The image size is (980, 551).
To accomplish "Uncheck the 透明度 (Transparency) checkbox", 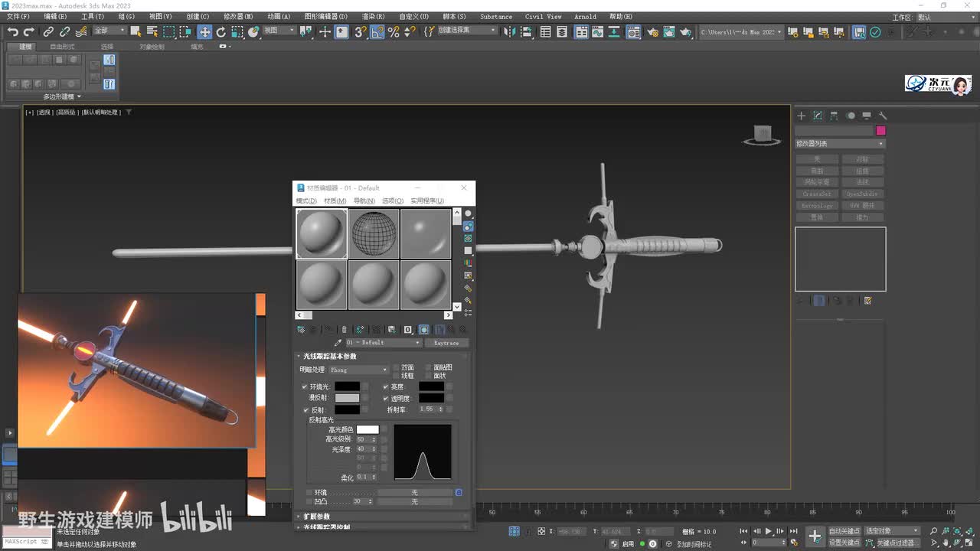I will 386,398.
